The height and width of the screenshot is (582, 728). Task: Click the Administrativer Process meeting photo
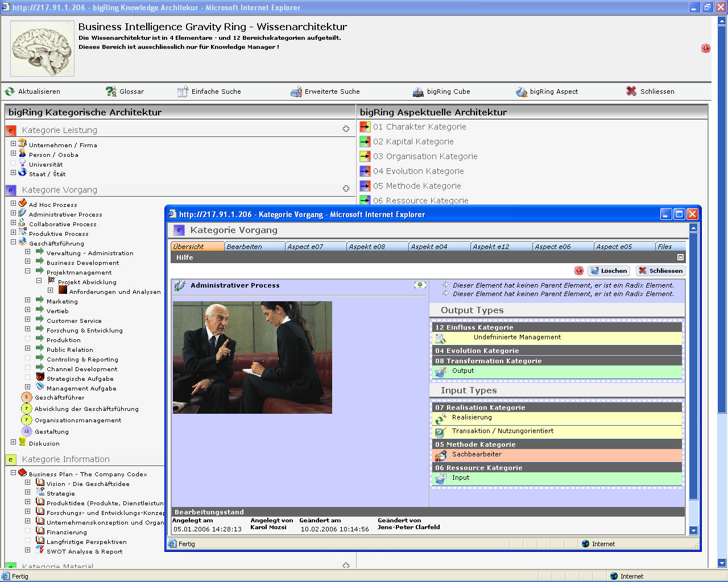[252, 357]
